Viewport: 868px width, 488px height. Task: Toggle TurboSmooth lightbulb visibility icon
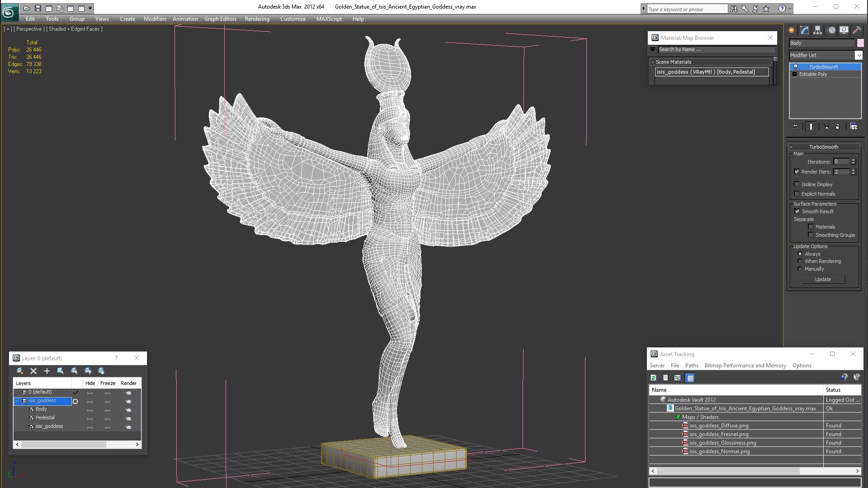click(x=796, y=67)
